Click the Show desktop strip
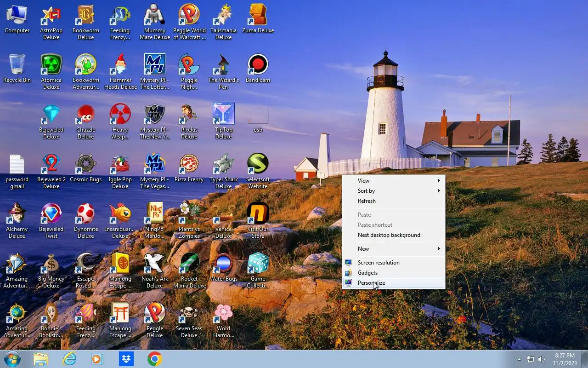 coord(584,359)
